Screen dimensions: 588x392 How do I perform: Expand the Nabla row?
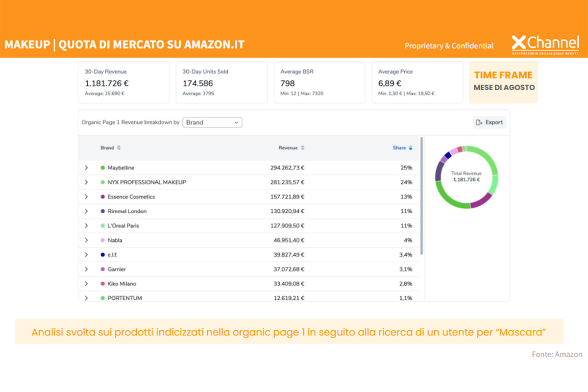86,240
